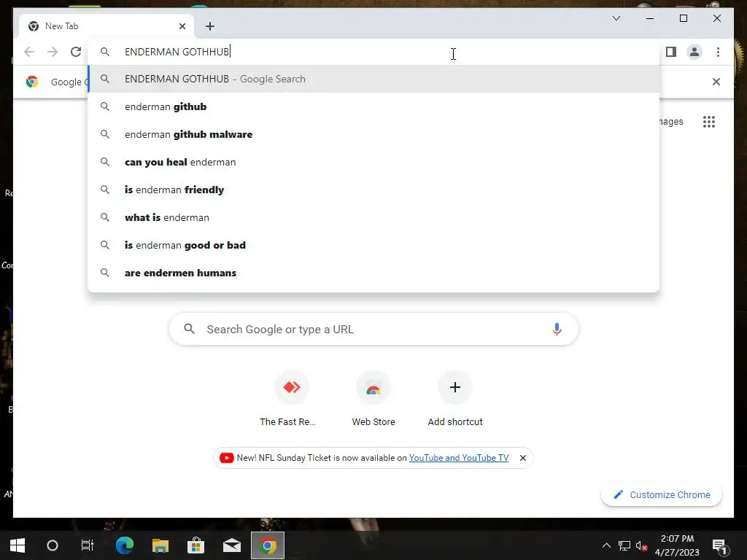Dismiss the NFL Sunday Ticket promo
747x560 pixels.
point(522,458)
